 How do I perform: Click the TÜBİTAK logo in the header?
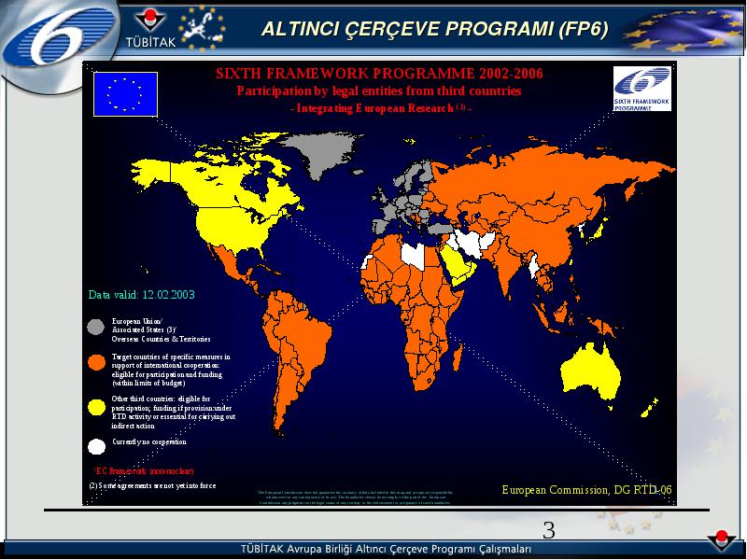coord(150,30)
